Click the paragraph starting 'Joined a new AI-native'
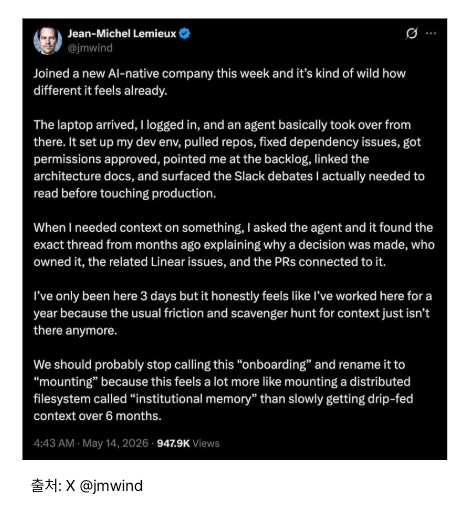 click(220, 82)
